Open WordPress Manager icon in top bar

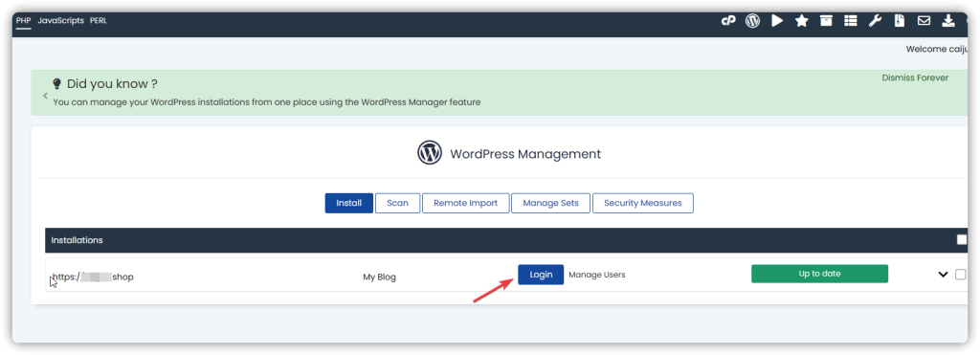coord(752,21)
